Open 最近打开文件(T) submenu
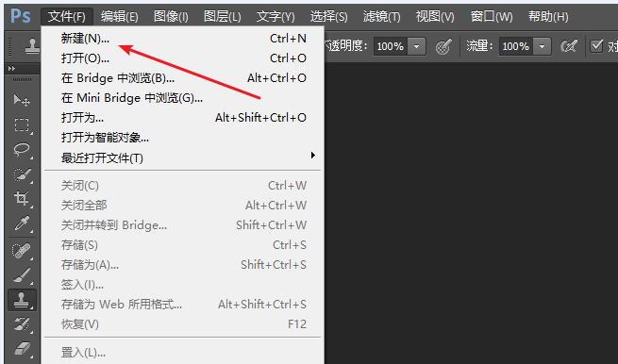This screenshot has width=618, height=364. [183, 158]
